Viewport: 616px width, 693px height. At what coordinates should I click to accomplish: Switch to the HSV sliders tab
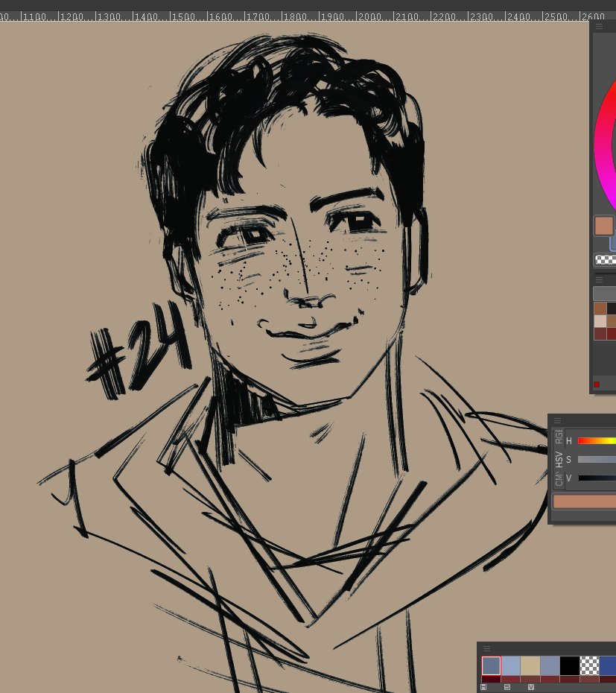pyautogui.click(x=559, y=460)
